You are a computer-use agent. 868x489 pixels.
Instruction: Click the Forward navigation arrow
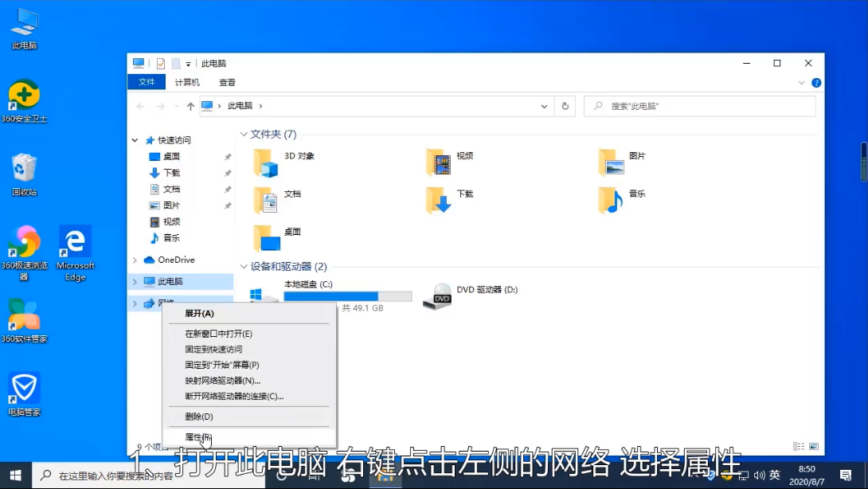click(x=161, y=107)
